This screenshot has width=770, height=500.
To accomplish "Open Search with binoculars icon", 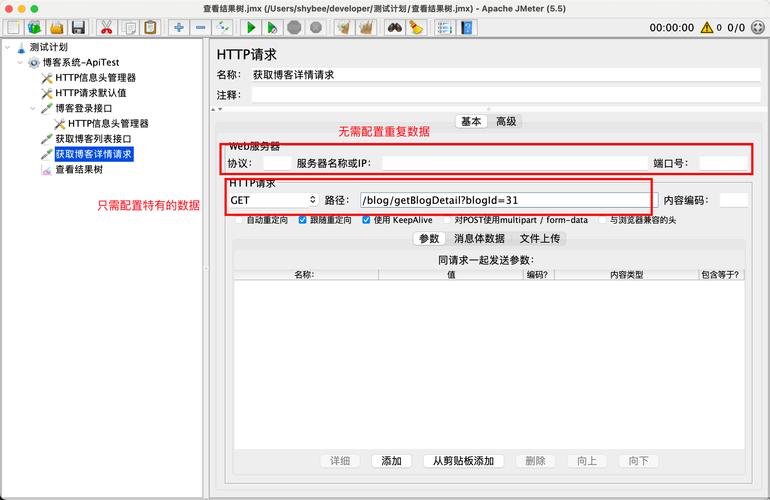I will coord(394,28).
